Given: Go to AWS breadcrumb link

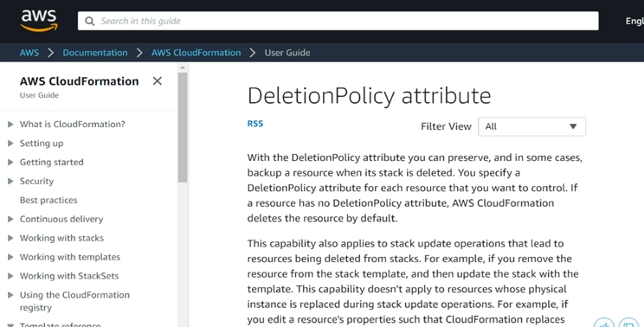Looking at the screenshot, I should (29, 53).
